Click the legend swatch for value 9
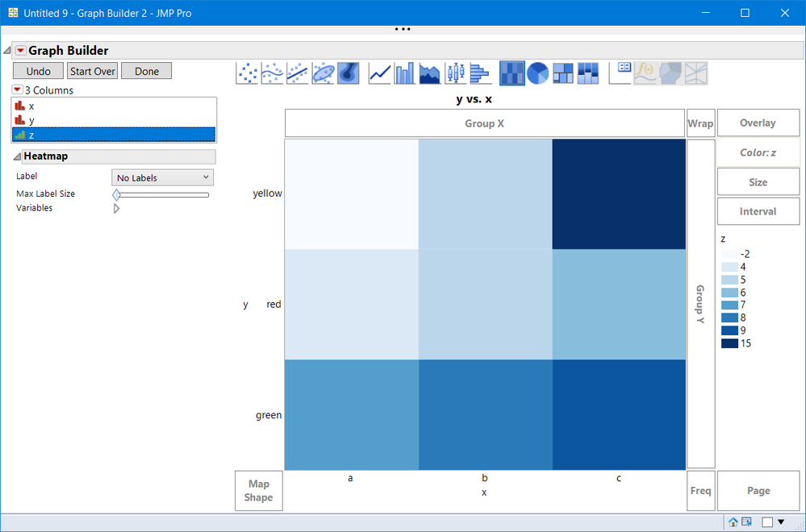Screen dimensions: 806x532 coord(729,330)
